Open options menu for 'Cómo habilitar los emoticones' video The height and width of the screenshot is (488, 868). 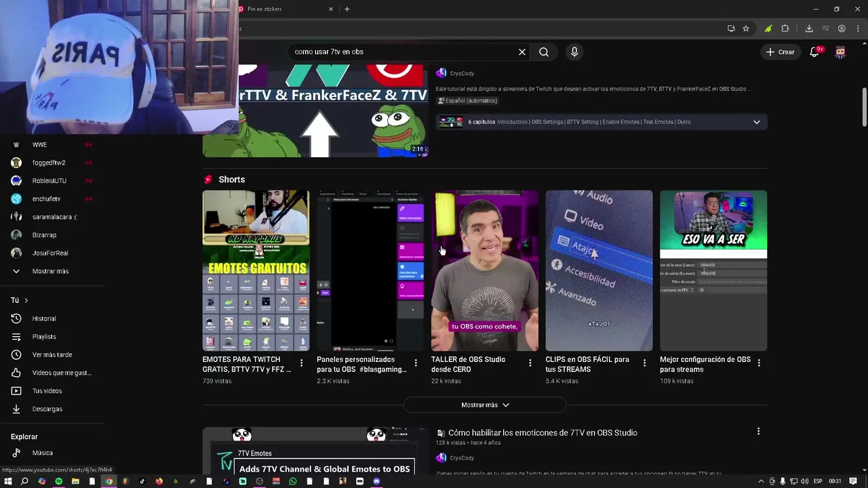point(758,431)
